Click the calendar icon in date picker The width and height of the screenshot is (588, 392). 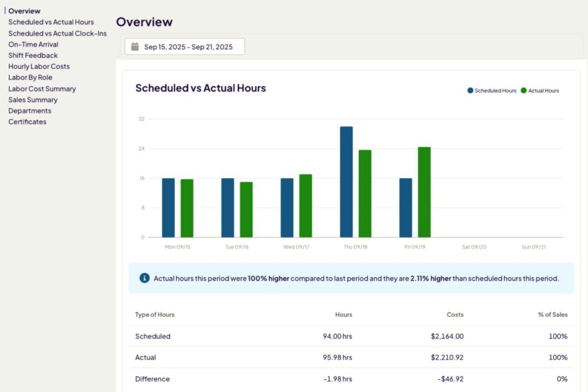(135, 47)
